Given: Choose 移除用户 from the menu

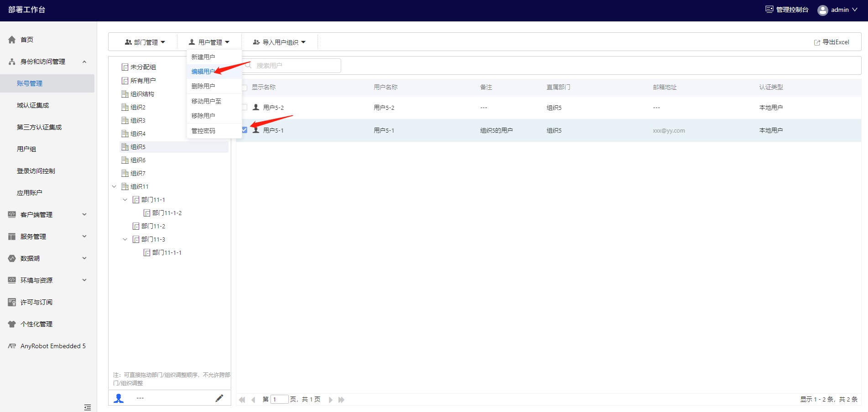Looking at the screenshot, I should point(214,116).
